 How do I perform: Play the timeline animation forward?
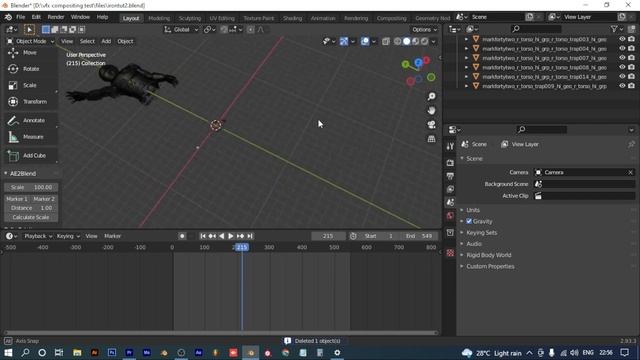pos(231,236)
